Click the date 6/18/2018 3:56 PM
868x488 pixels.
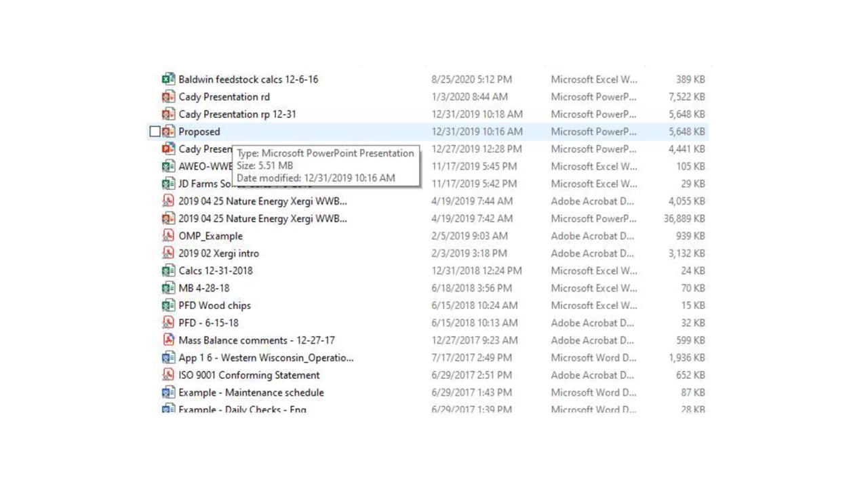point(471,288)
